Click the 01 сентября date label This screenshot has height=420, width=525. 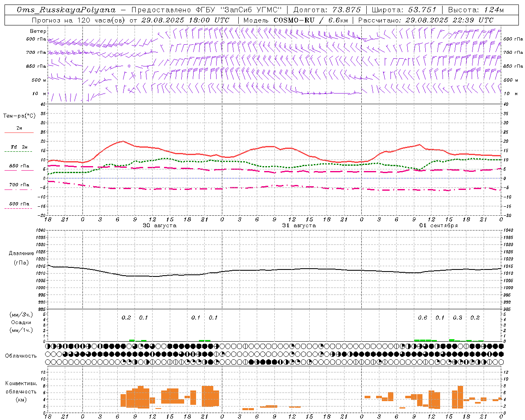[x=438, y=226]
